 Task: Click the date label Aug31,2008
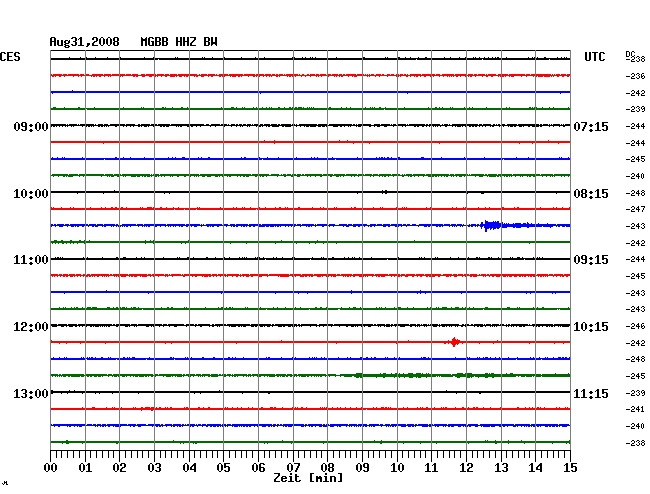[85, 42]
